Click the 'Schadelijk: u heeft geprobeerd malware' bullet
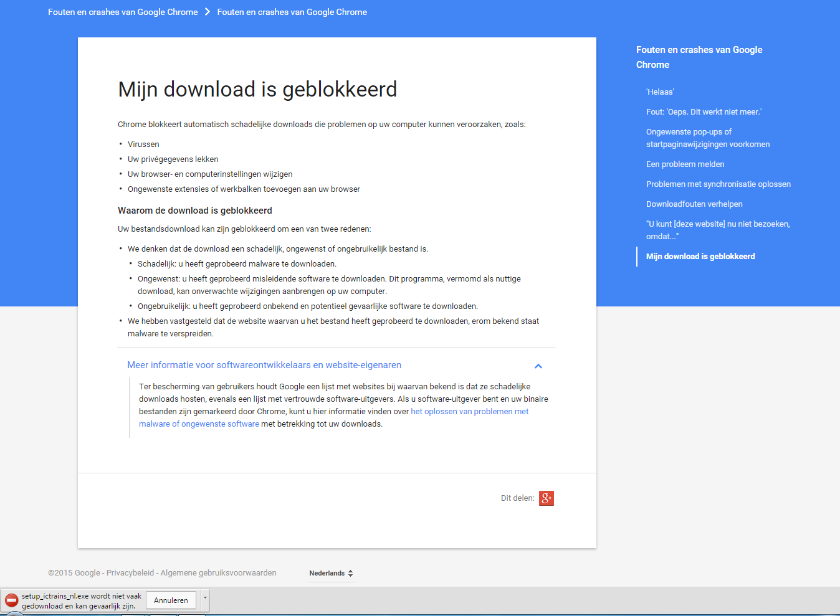 tap(237, 264)
